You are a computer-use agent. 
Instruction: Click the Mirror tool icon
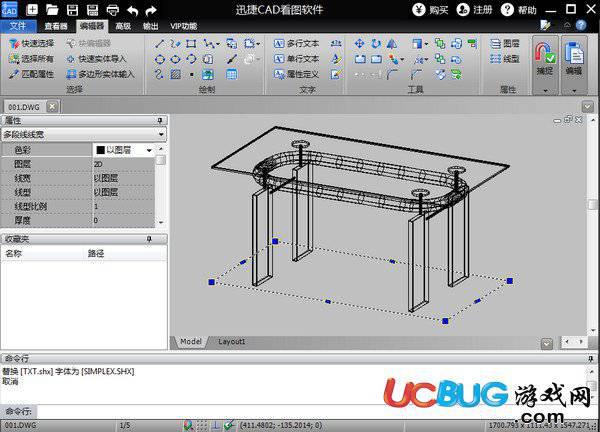tap(391, 44)
